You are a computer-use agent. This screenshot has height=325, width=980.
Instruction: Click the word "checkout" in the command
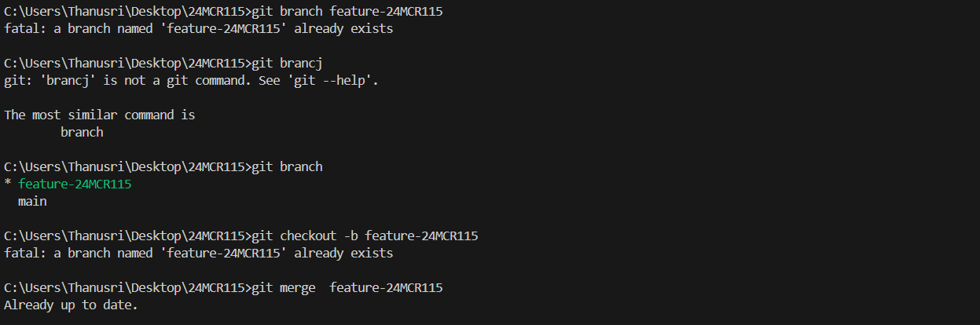coord(308,236)
